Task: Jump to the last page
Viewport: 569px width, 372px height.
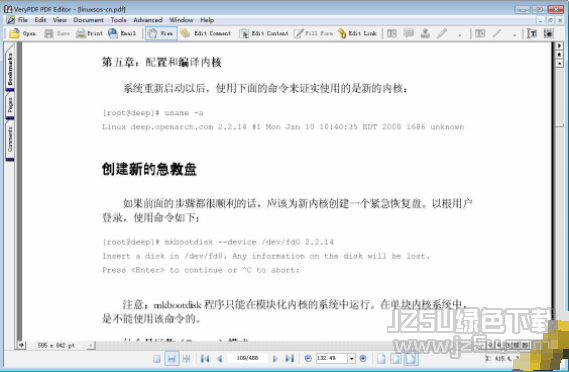Action: click(x=289, y=359)
